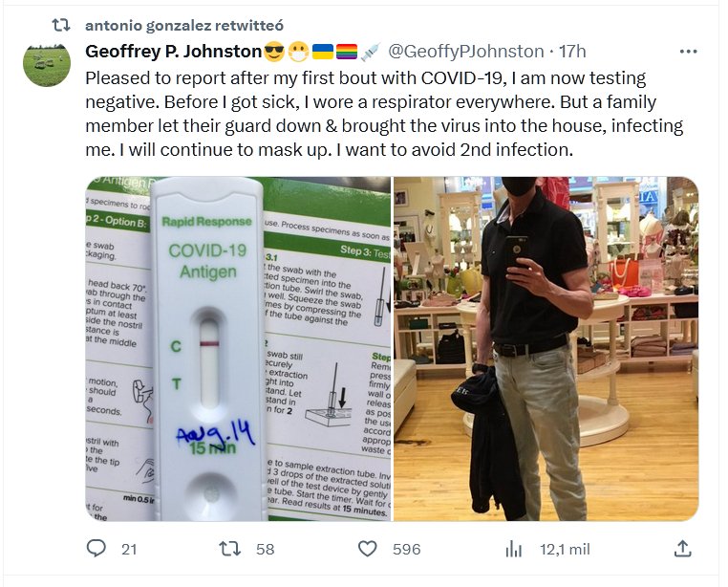This screenshot has width=728, height=587.
Task: Open the three-dot more options menu
Action: coord(688,51)
